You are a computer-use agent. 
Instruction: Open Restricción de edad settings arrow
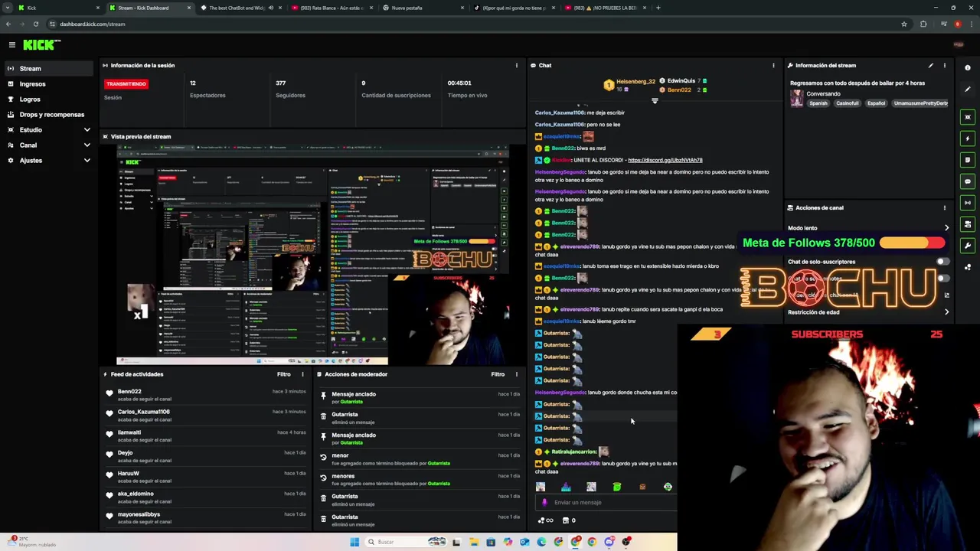point(946,312)
